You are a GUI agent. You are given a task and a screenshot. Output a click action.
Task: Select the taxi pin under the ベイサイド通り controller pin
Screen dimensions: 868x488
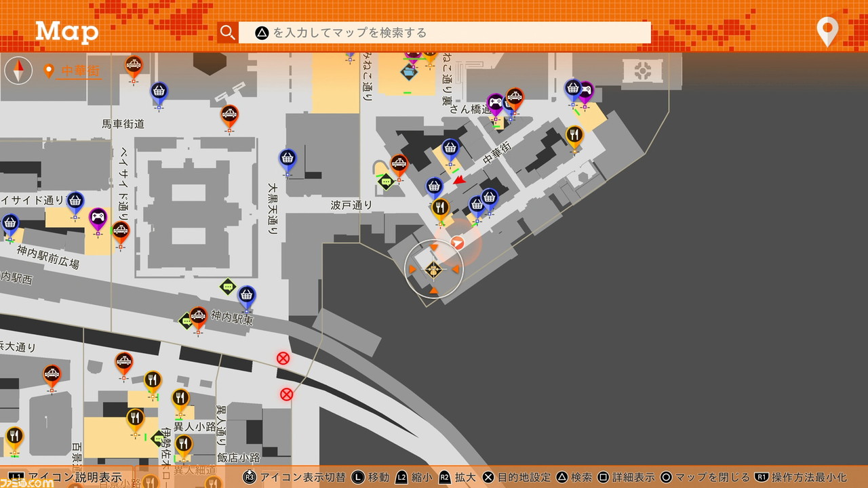click(x=121, y=233)
